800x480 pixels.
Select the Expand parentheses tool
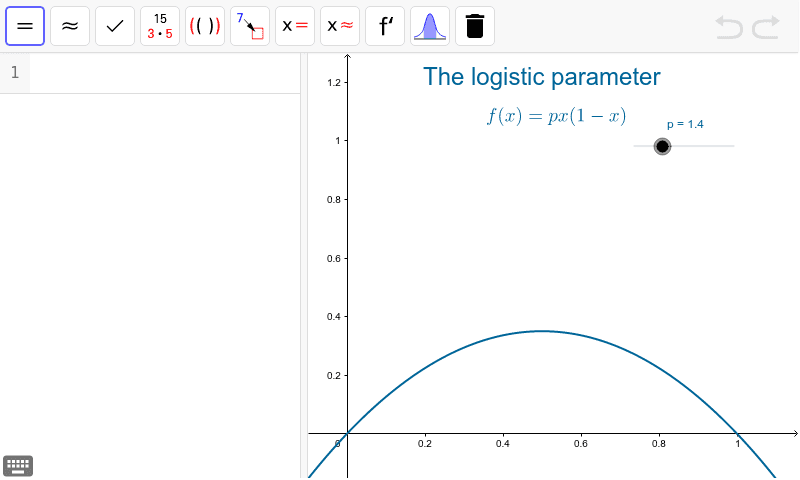pyautogui.click(x=205, y=26)
